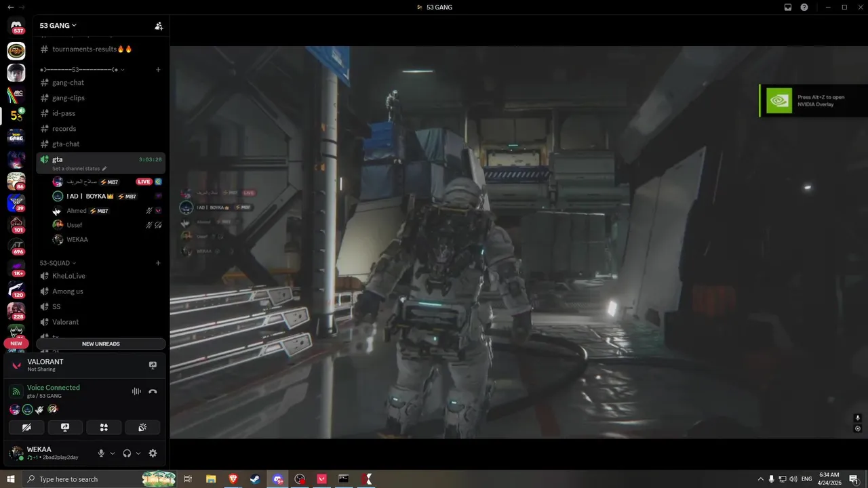Toggle camera on or off
The height and width of the screenshot is (488, 868).
point(26,427)
